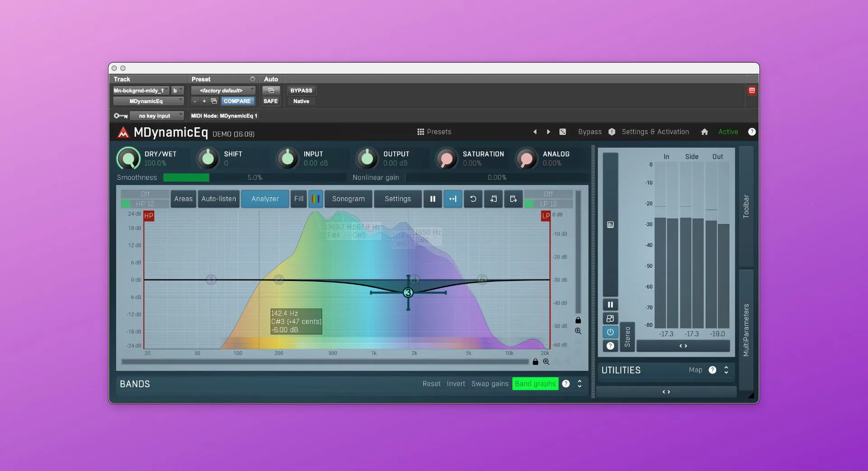The image size is (868, 471).
Task: Open the factory default preset dropdown
Action: click(222, 90)
